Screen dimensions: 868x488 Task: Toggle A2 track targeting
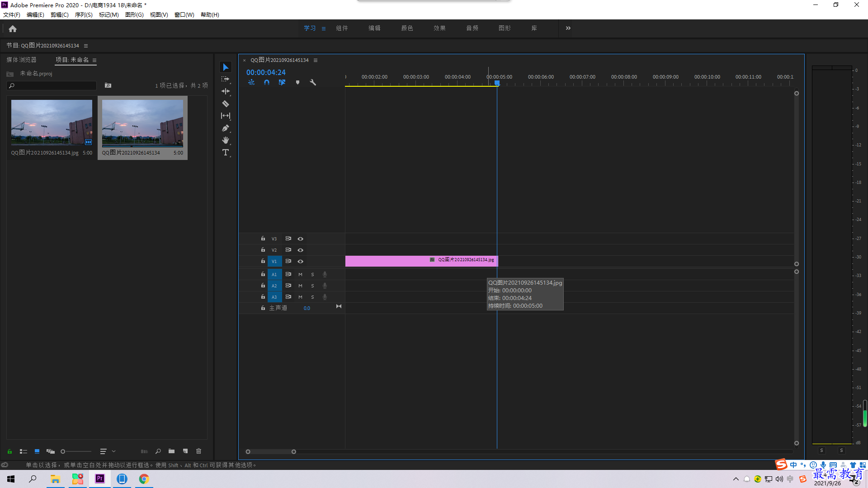tap(274, 286)
